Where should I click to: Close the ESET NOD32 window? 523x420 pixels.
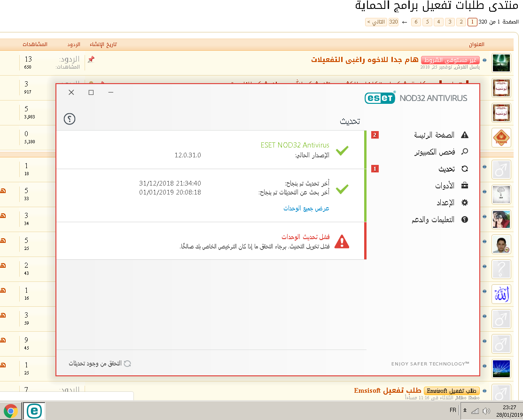coord(71,93)
